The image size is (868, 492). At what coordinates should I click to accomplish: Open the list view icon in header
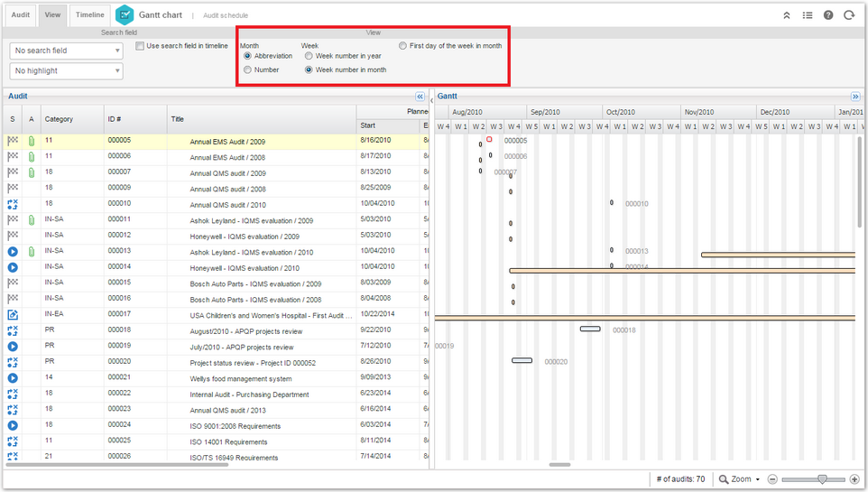click(x=808, y=15)
